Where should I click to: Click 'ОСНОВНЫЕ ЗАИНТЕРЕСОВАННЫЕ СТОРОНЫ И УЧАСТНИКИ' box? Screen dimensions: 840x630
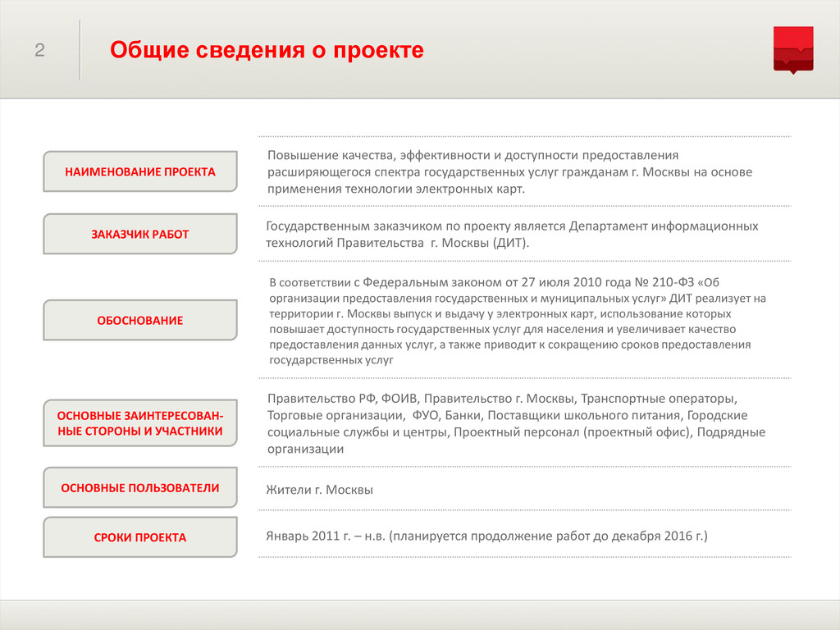[x=139, y=422]
